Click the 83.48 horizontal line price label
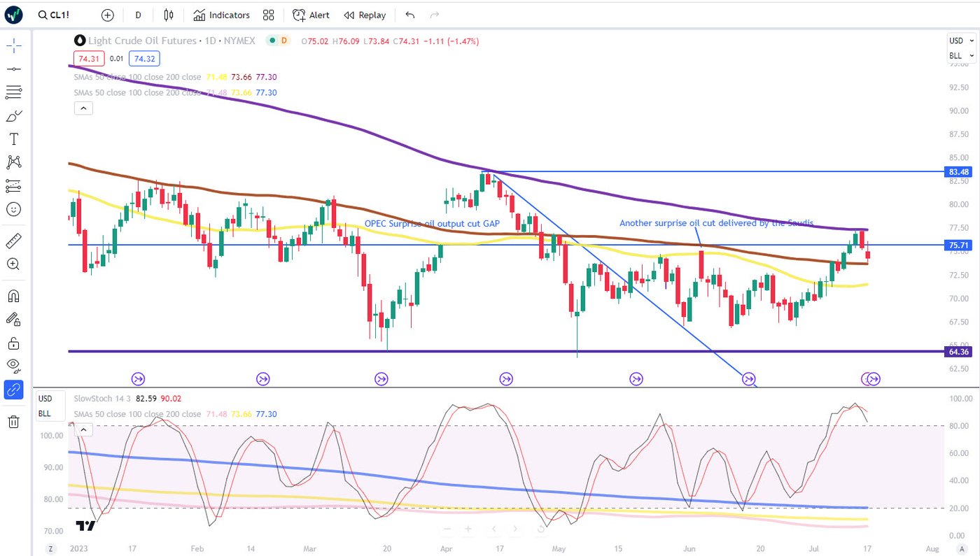 click(958, 171)
